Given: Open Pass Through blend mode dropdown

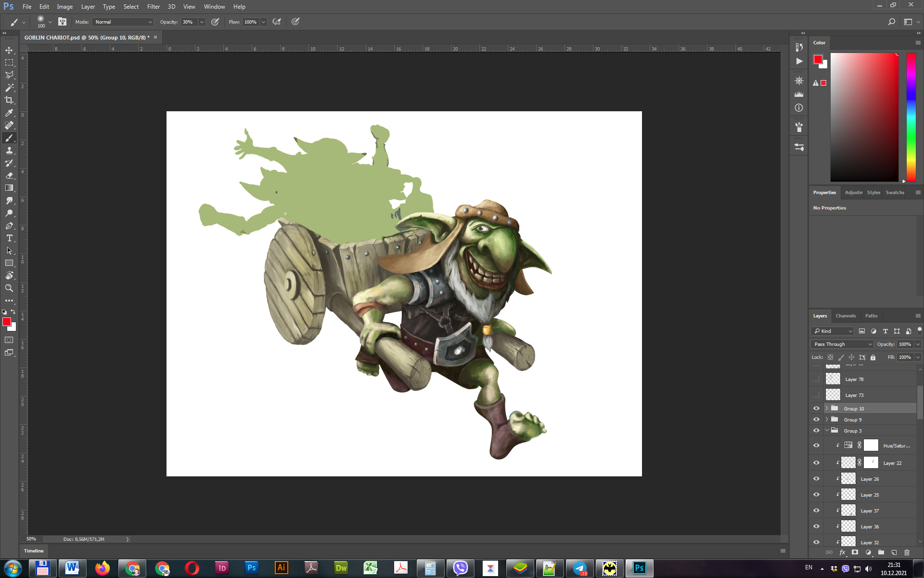Looking at the screenshot, I should click(x=842, y=344).
